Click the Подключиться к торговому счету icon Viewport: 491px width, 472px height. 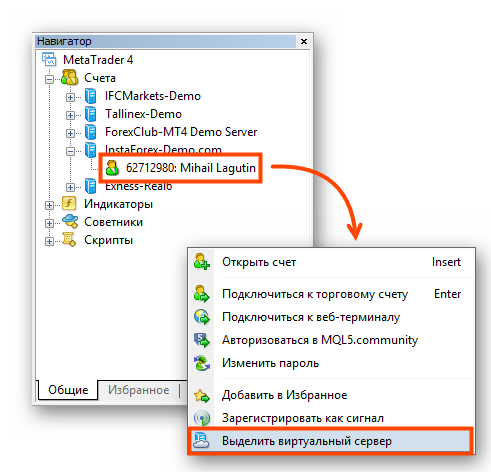pos(202,294)
